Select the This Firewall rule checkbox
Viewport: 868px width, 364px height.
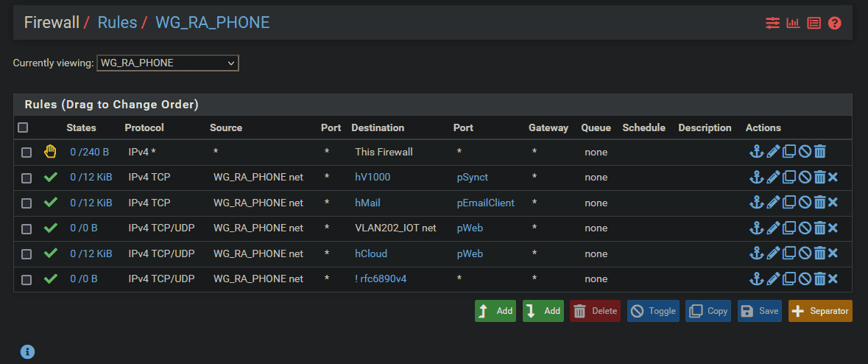(27, 153)
